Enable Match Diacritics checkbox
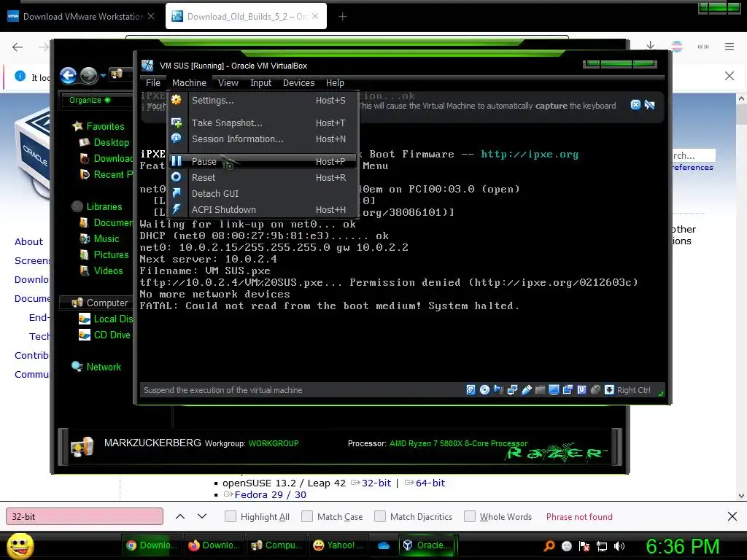The image size is (747, 560). tap(380, 517)
